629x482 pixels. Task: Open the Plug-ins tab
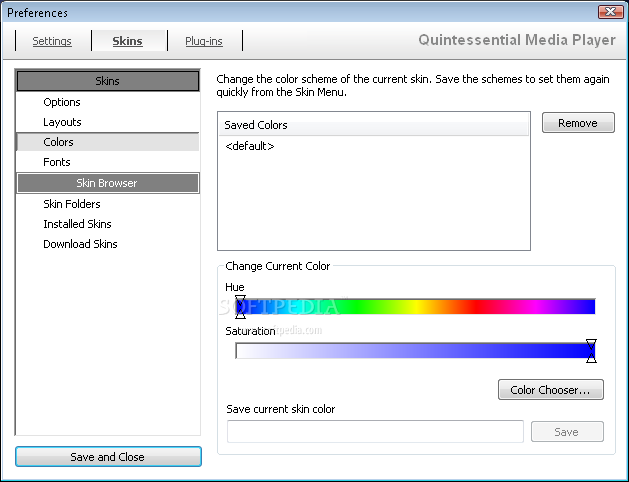pyautogui.click(x=204, y=41)
